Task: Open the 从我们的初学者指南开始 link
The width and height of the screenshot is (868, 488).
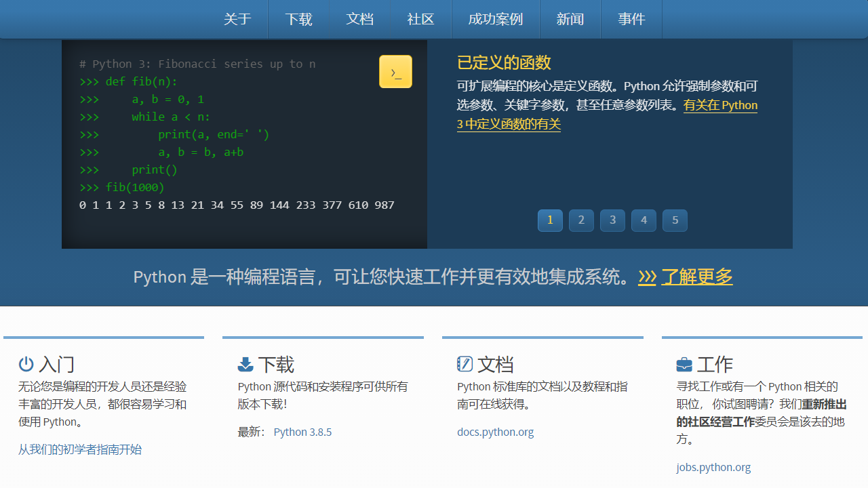Action: (80, 449)
